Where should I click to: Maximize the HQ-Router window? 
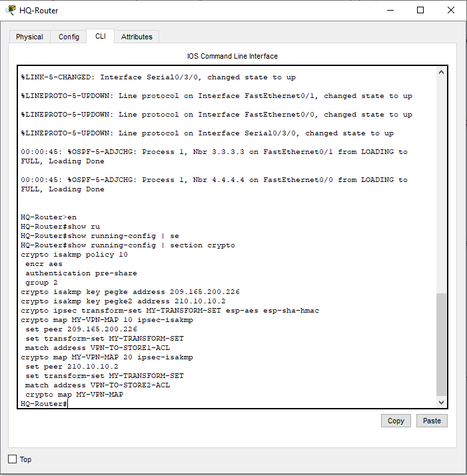pos(420,10)
